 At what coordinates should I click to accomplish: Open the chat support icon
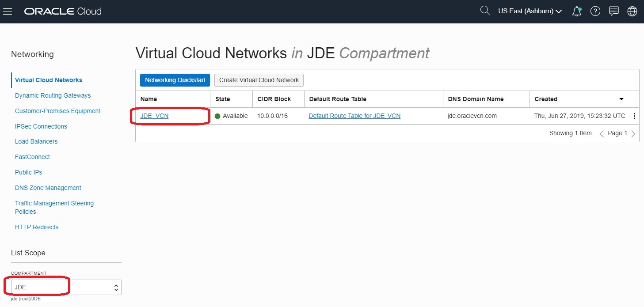614,11
